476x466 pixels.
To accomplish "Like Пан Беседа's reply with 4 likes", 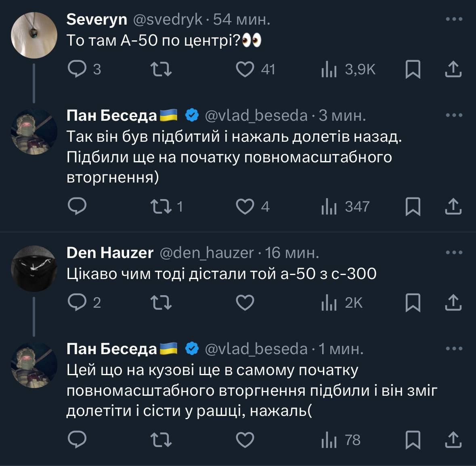I will click(245, 207).
